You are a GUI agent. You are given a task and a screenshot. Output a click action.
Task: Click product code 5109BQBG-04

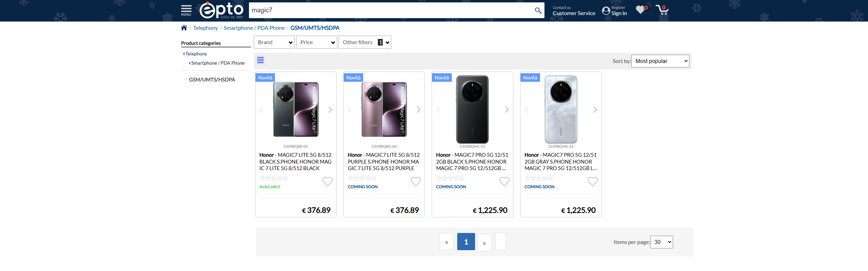point(384,146)
